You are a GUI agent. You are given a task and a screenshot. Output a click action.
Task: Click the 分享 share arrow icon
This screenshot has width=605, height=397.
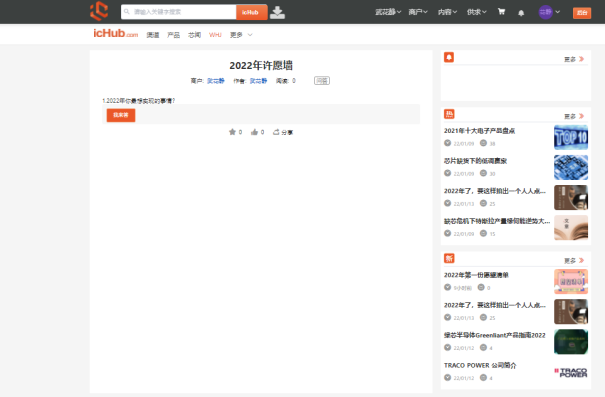click(x=276, y=132)
